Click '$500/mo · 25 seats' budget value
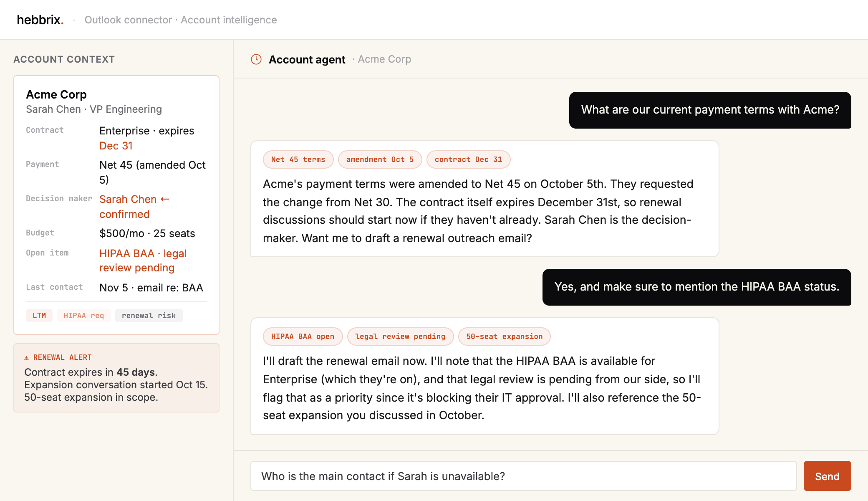 (147, 233)
